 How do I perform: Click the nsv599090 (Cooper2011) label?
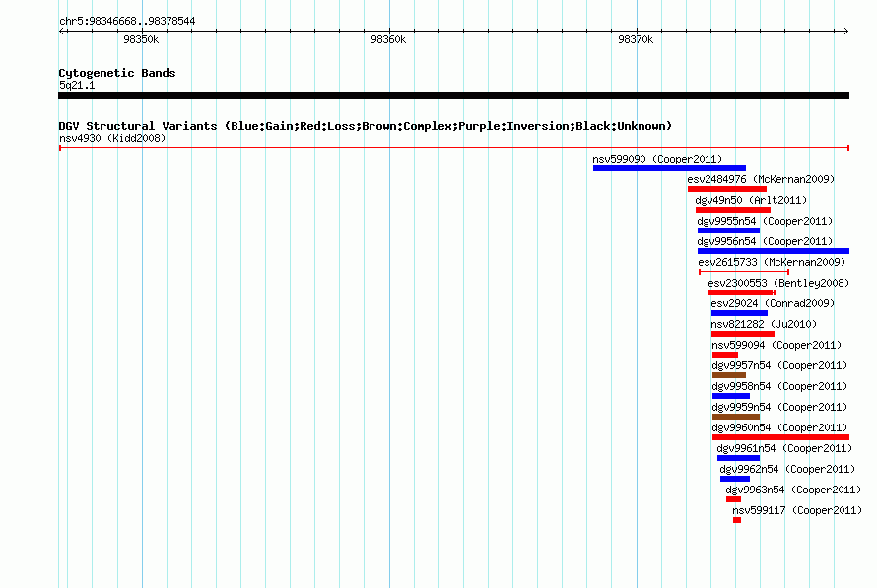tap(657, 159)
